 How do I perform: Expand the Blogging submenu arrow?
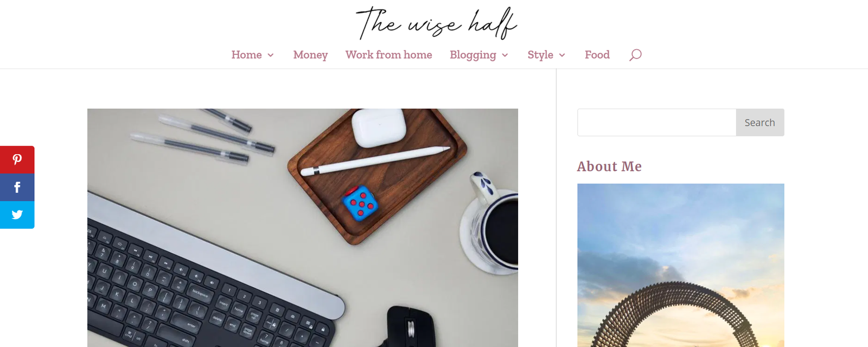(x=505, y=55)
